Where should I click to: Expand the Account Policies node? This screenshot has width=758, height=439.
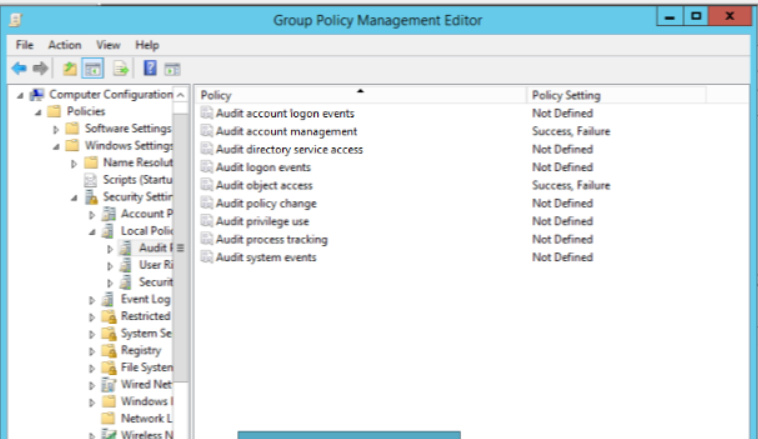click(x=92, y=215)
